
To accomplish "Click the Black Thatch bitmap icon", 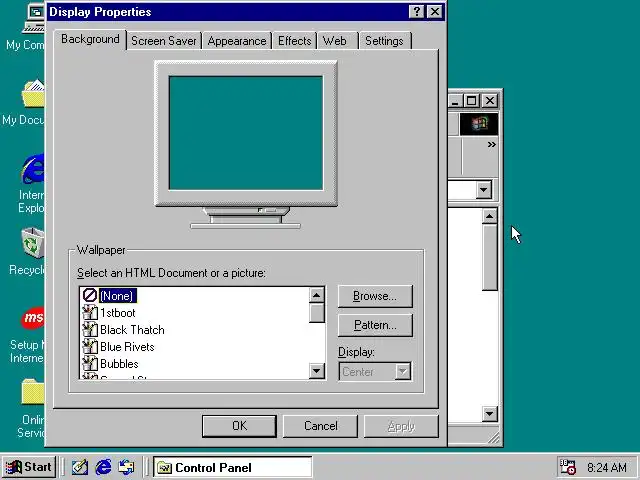I will [90, 330].
